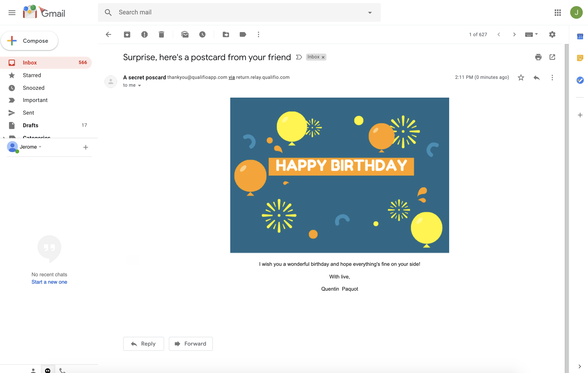Go back to the inbox list
The width and height of the screenshot is (588, 373).
coord(108,34)
